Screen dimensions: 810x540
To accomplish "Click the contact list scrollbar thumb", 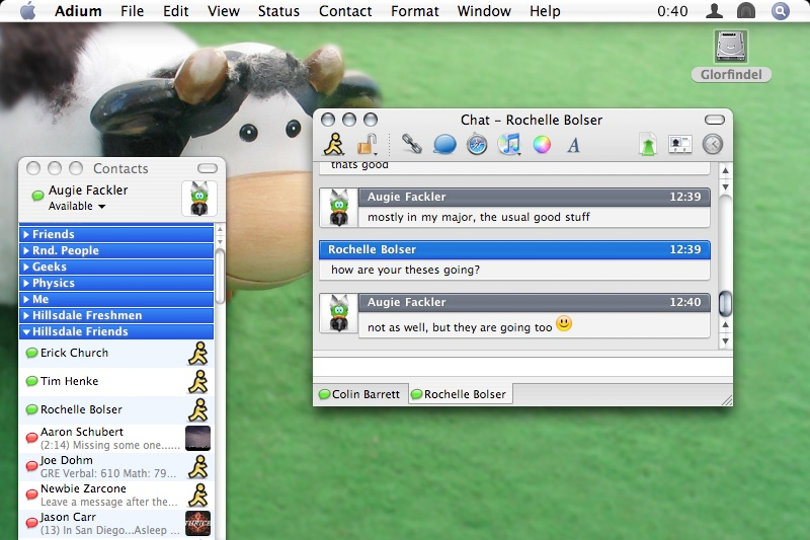I will 220,276.
